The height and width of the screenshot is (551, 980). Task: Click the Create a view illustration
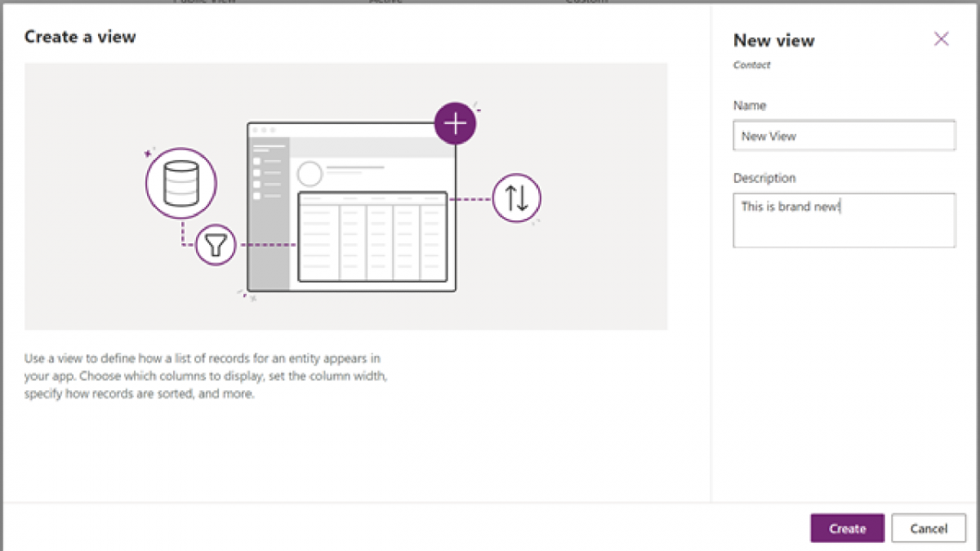tap(345, 197)
